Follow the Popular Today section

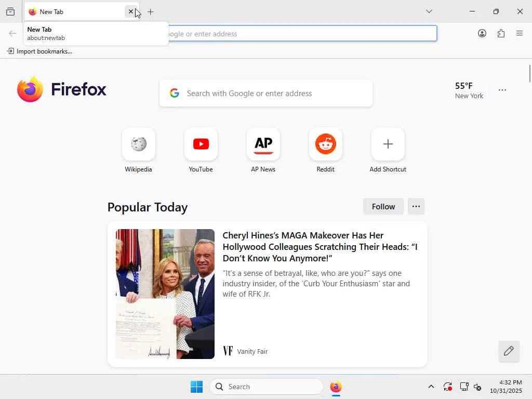point(383,206)
